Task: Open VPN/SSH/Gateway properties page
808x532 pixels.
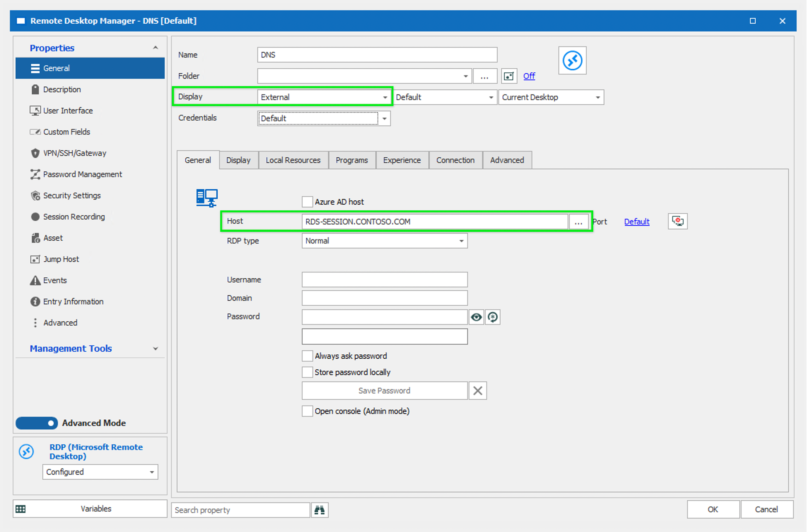Action: tap(74, 153)
